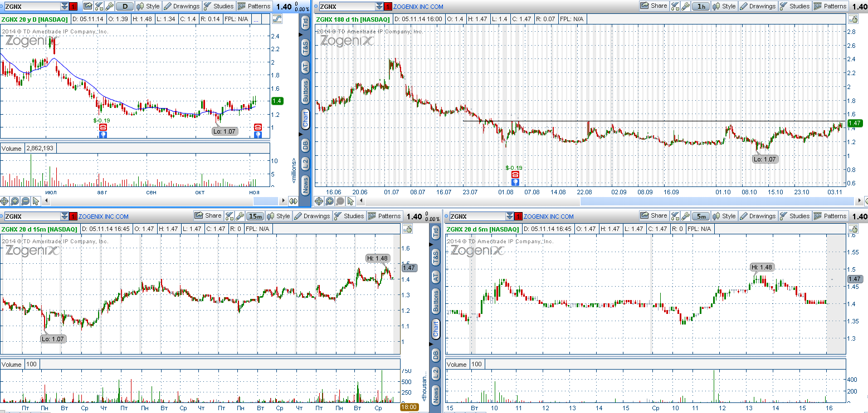Open the Patterns menu in the daily chart
Viewport: 868px width, 413px height.
[254, 7]
